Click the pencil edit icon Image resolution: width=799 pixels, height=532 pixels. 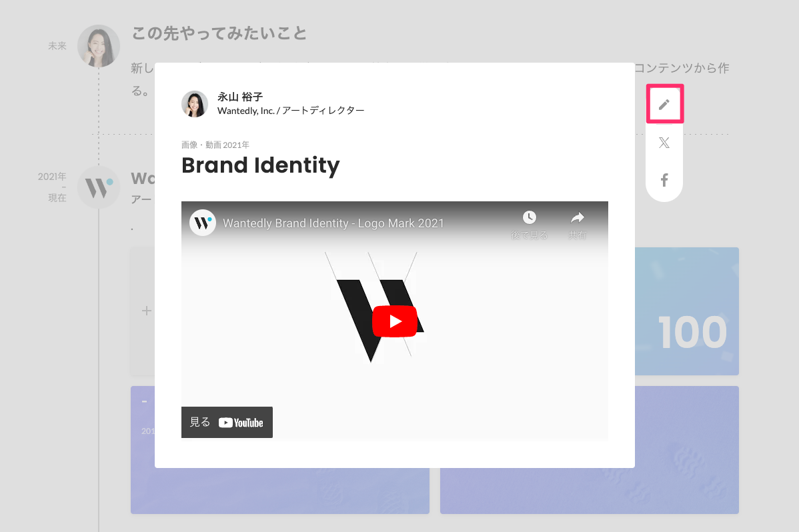664,105
